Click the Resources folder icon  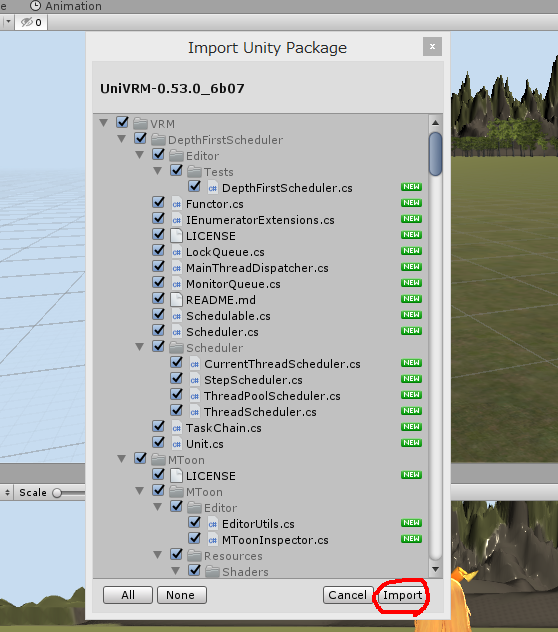(194, 556)
